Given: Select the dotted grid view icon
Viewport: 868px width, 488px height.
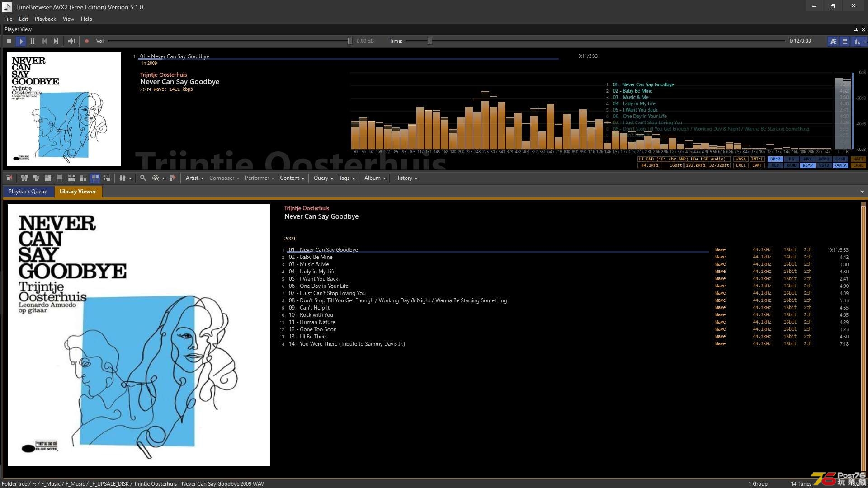Looking at the screenshot, I should [71, 178].
